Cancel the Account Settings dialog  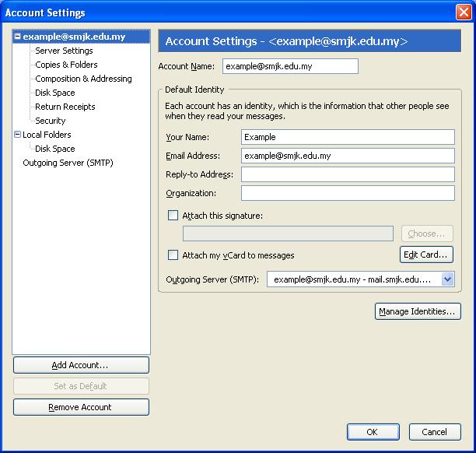point(435,432)
